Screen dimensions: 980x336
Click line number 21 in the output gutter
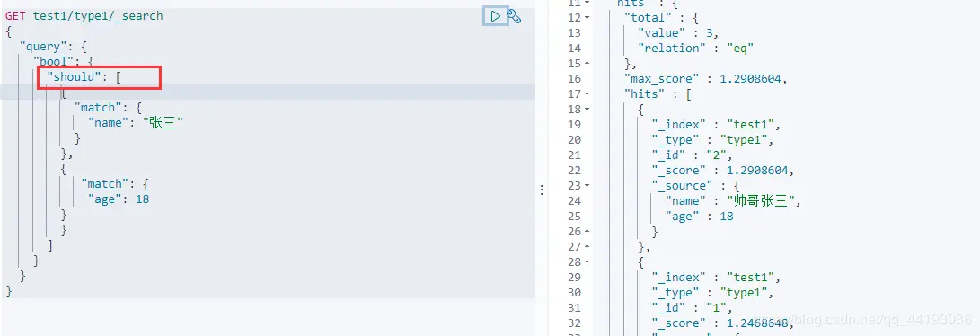(574, 155)
